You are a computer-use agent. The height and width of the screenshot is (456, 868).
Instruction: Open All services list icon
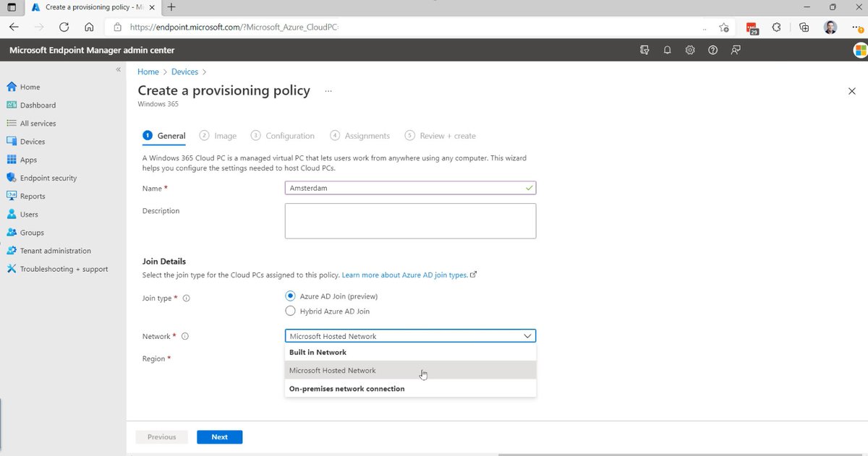12,123
